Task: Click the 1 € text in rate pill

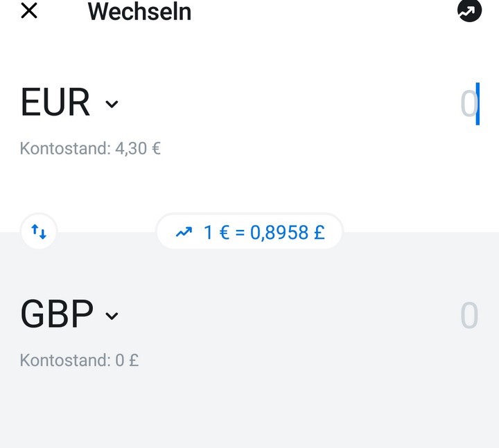Action: click(x=216, y=233)
